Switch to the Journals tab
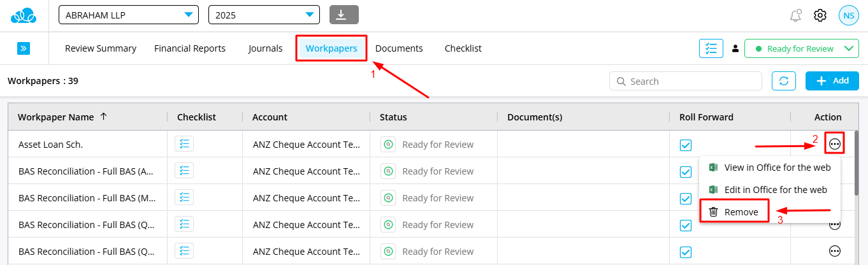Screen dimensions: 868x265 (x=265, y=48)
